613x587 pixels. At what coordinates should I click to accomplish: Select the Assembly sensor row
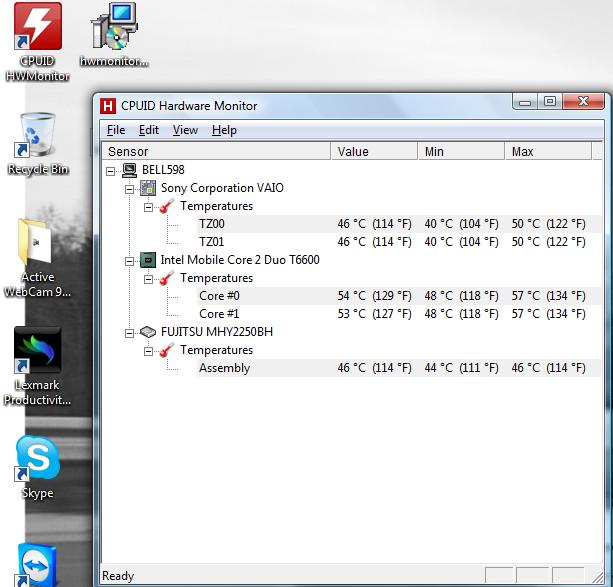(399, 368)
